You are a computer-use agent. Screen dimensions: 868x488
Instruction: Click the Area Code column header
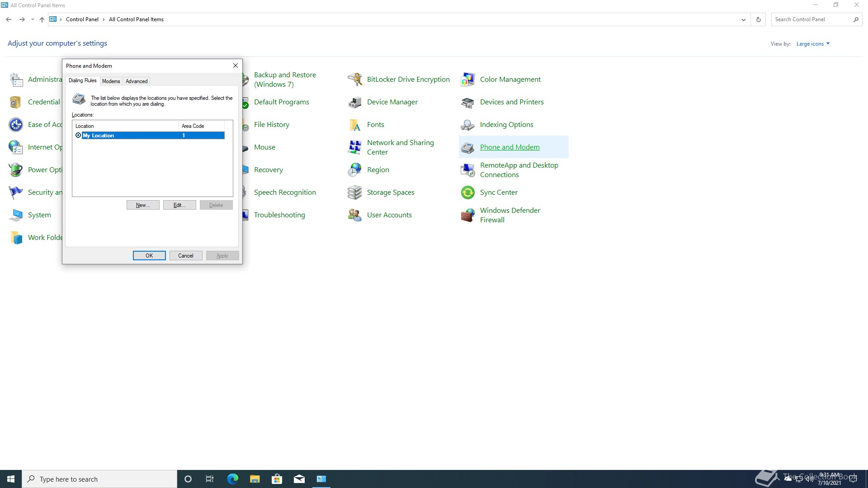[201, 126]
